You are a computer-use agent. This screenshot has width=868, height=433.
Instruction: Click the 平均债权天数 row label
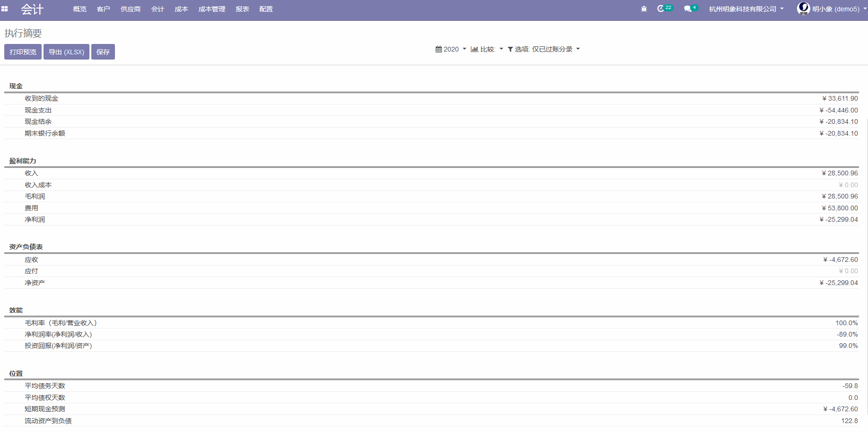pyautogui.click(x=45, y=398)
